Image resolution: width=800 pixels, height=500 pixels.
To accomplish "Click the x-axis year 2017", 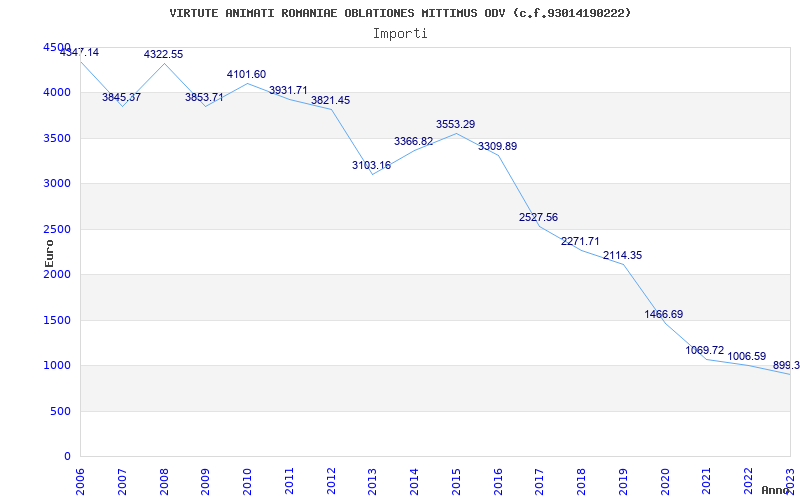I will tap(540, 482).
